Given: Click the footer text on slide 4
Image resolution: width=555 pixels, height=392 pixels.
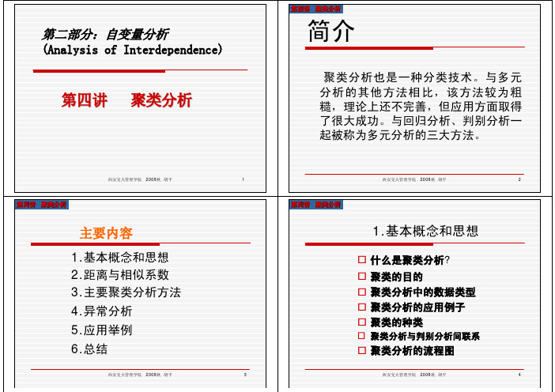Looking at the screenshot, I should [x=414, y=375].
